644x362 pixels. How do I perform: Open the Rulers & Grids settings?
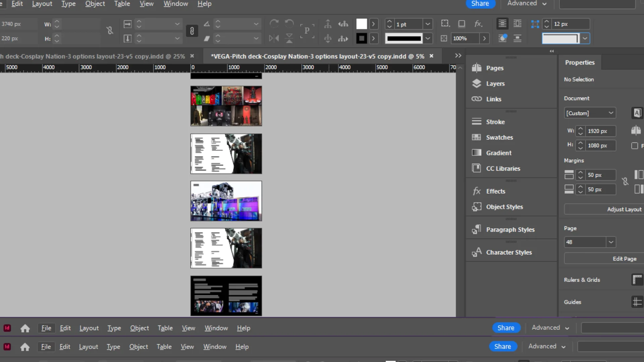pyautogui.click(x=637, y=280)
